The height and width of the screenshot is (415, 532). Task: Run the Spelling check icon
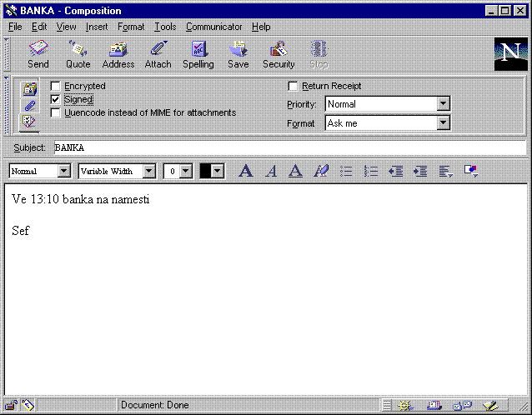198,54
